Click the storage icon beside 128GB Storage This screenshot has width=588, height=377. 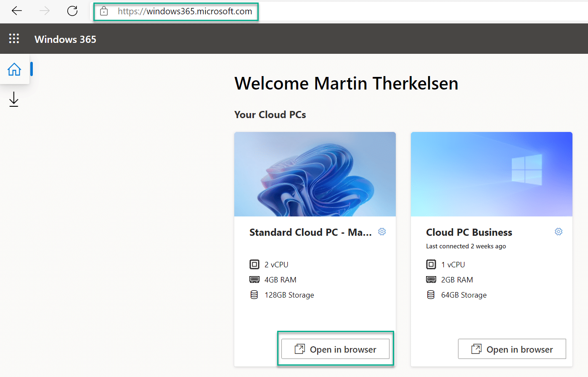pyautogui.click(x=254, y=295)
